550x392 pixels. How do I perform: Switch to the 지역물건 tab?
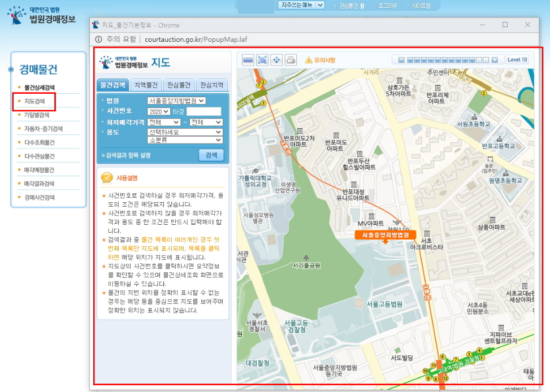pos(146,85)
